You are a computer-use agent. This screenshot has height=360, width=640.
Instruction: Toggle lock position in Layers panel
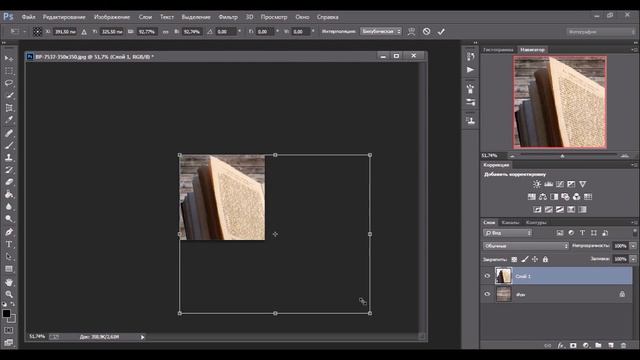[535, 259]
